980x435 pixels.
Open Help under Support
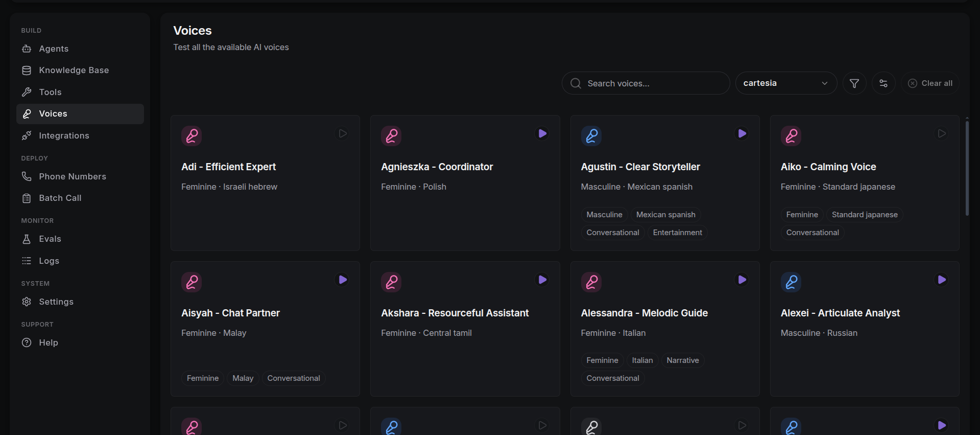click(80, 342)
